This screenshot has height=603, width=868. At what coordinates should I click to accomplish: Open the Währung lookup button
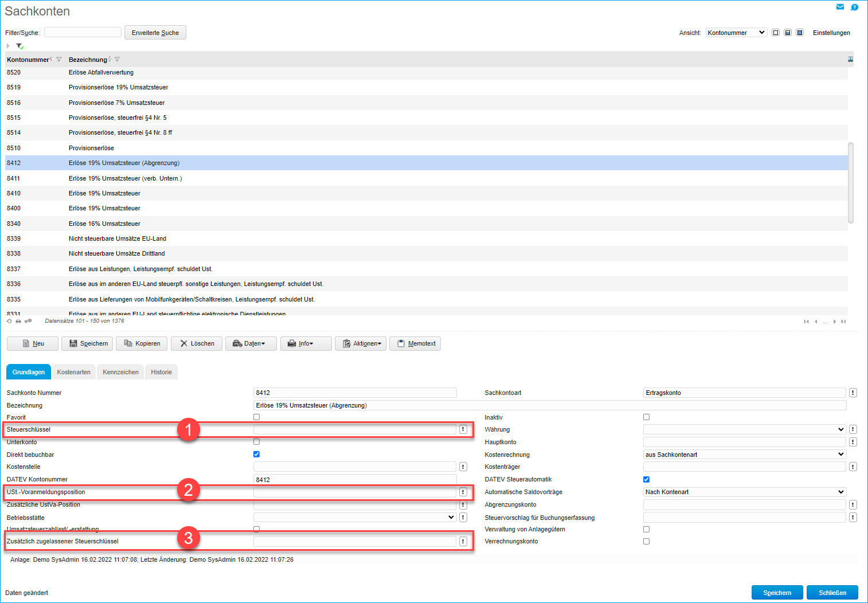click(853, 429)
